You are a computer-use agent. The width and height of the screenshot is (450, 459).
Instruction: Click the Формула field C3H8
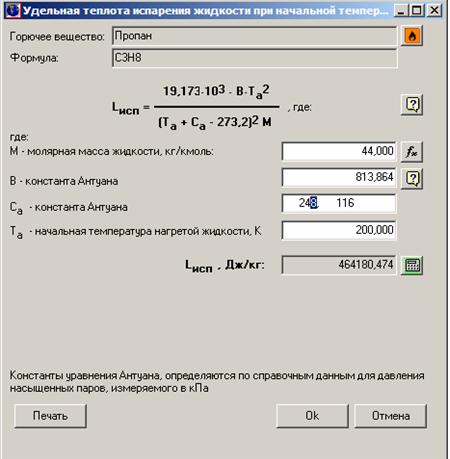tap(255, 58)
